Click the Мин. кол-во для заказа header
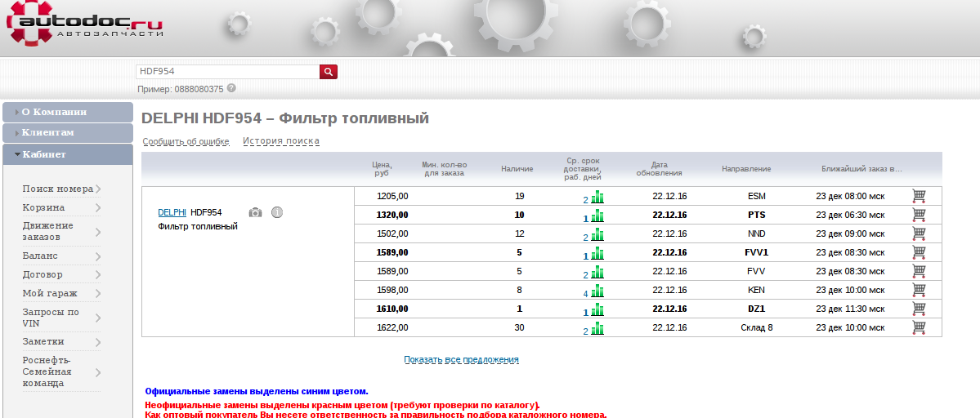This screenshot has width=980, height=418. [x=445, y=169]
